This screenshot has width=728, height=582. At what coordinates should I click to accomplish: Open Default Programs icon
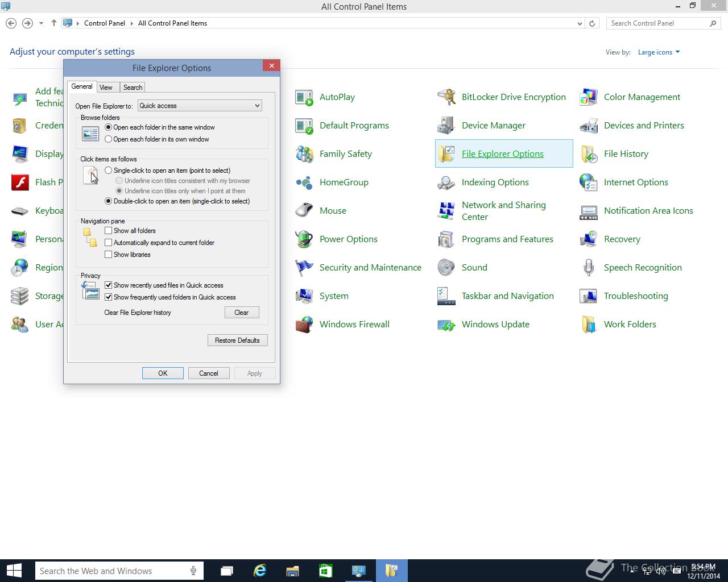click(x=304, y=126)
